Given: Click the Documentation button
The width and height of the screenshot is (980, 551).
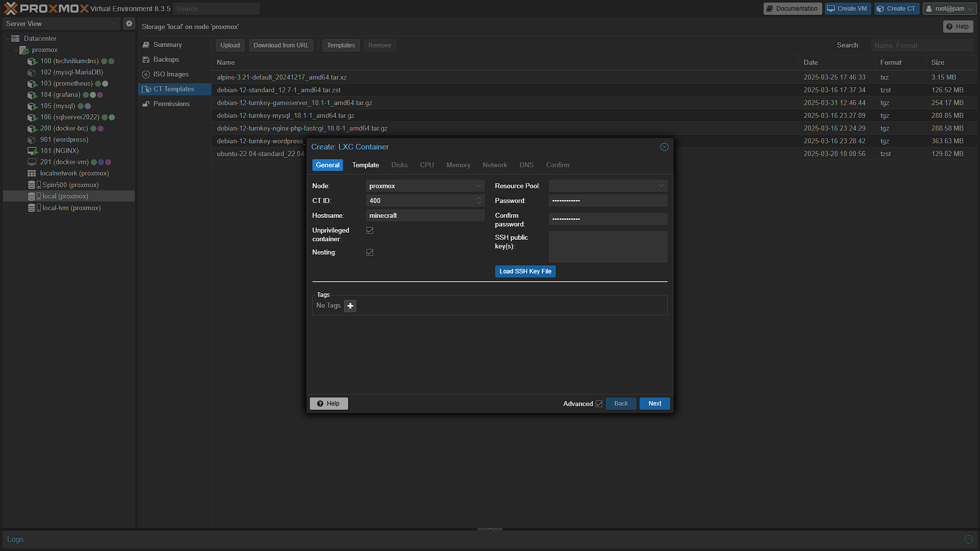Looking at the screenshot, I should [x=793, y=9].
